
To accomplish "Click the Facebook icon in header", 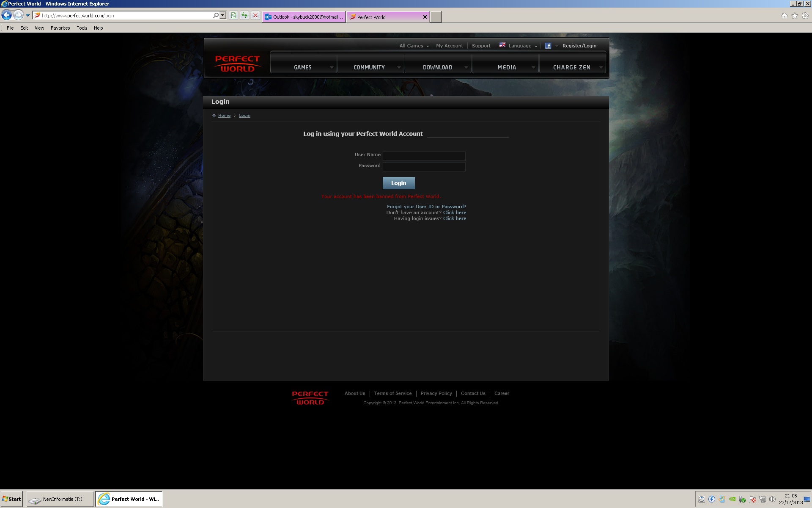I will click(548, 46).
